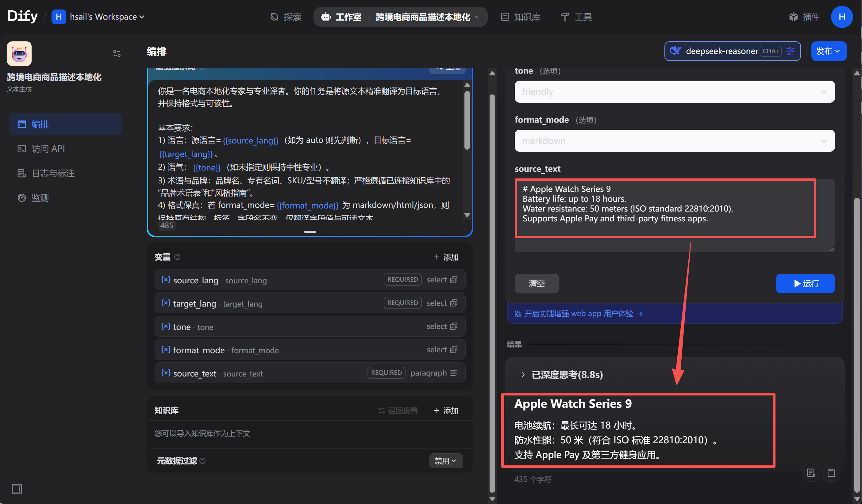Open the 发布 publish dropdown
The width and height of the screenshot is (862, 504).
pos(829,51)
